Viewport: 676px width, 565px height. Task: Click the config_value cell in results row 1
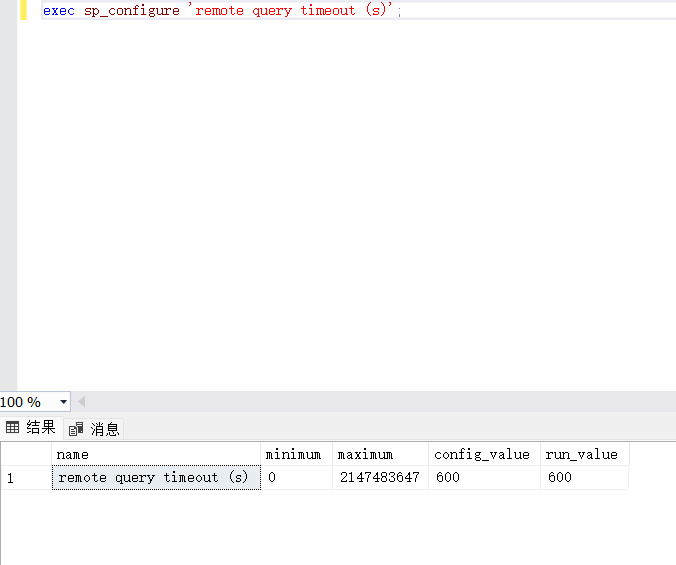point(485,478)
